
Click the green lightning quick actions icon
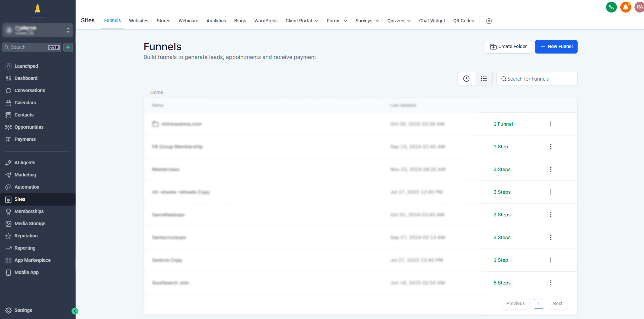tap(68, 47)
